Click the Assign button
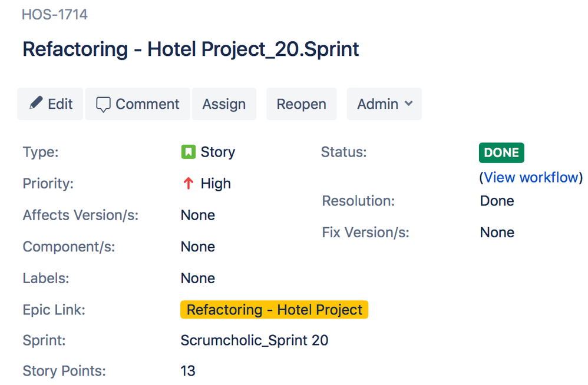 224,104
